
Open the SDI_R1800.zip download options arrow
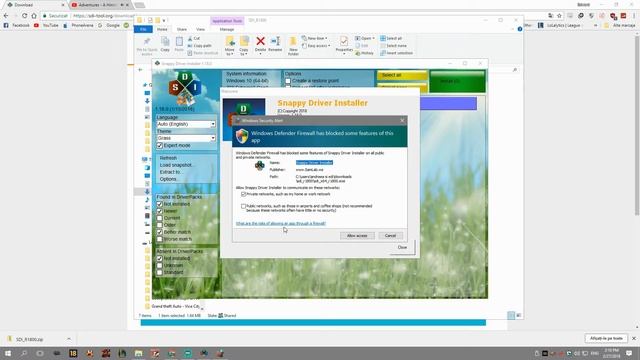coord(69,339)
